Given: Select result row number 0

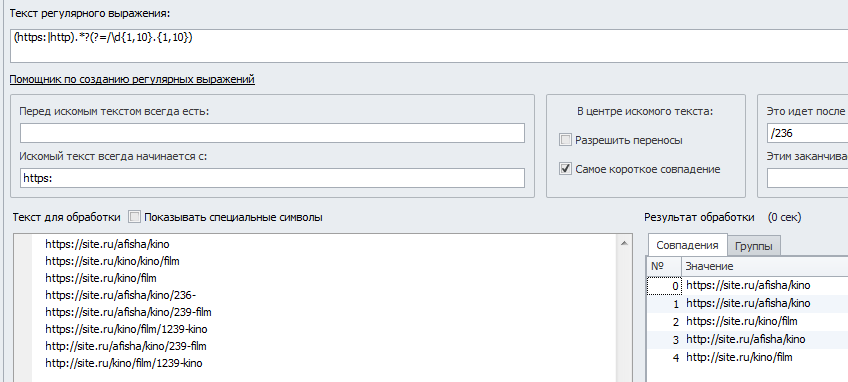Looking at the screenshot, I should point(747,285).
